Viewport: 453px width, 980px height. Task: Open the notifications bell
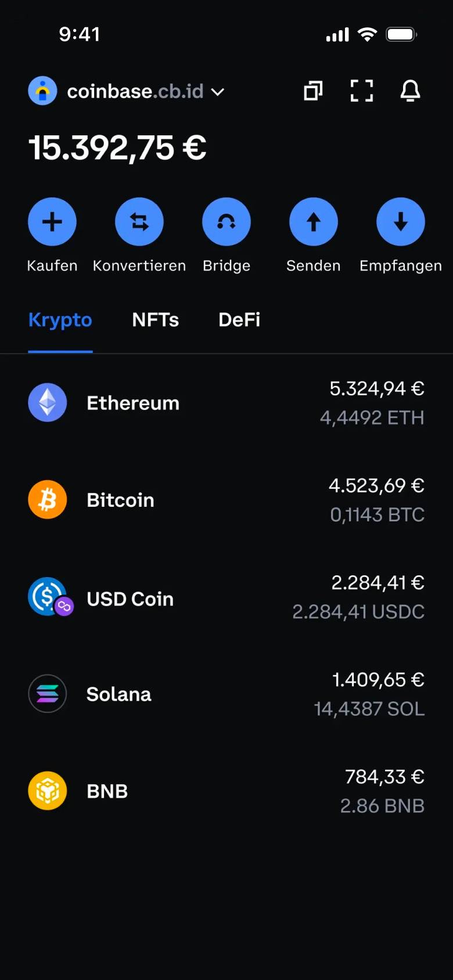pyautogui.click(x=410, y=91)
